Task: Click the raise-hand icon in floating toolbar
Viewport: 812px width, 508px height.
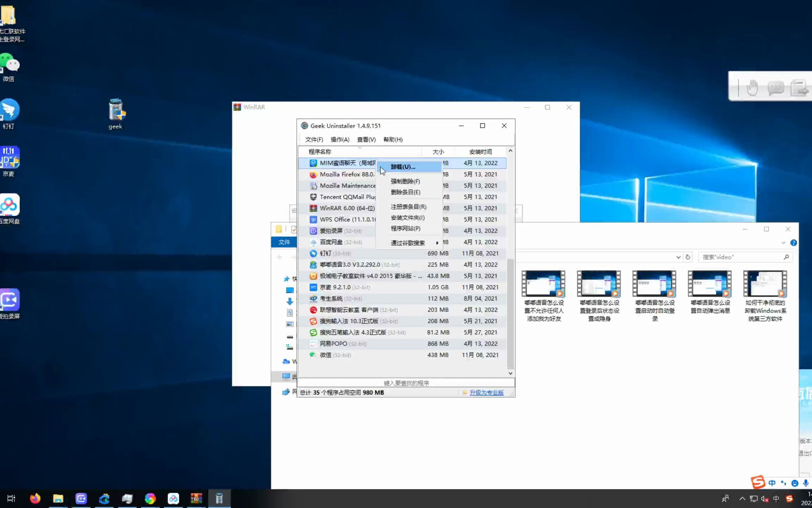Action: click(x=752, y=87)
